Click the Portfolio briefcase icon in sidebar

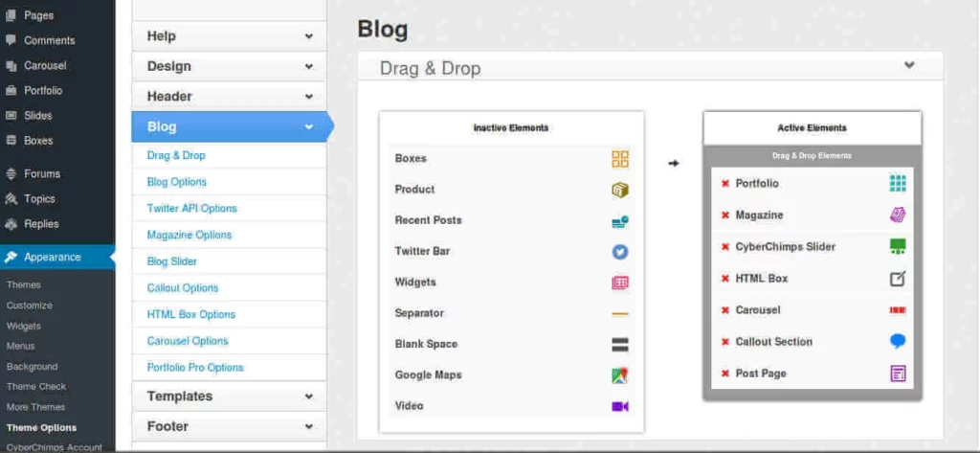click(11, 90)
